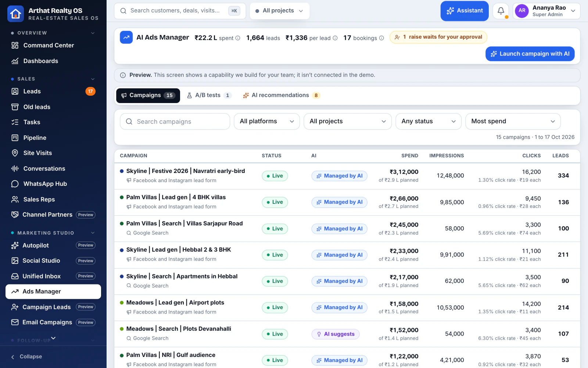The image size is (588, 368).
Task: Open notifications bell
Action: 501,11
